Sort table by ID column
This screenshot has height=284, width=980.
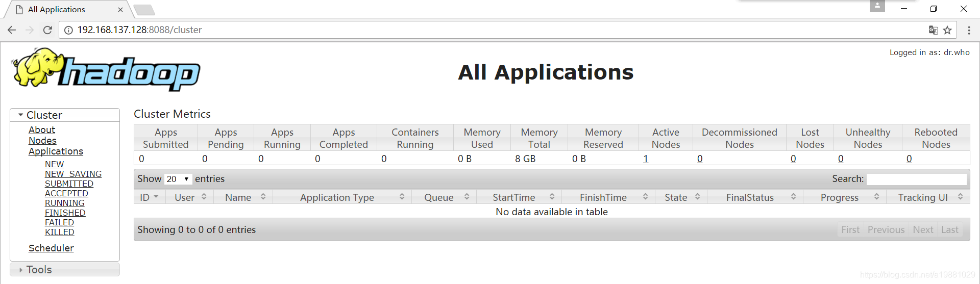tap(150, 197)
